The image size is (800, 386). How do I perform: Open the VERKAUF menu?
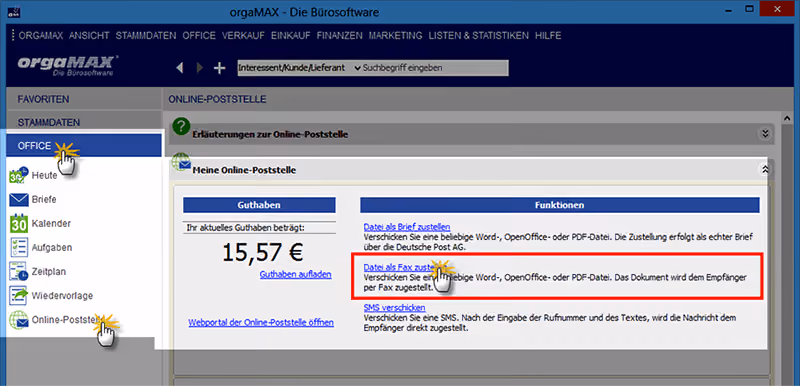click(x=243, y=36)
